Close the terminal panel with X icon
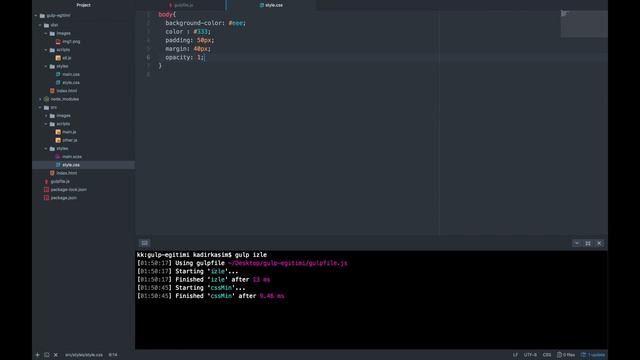 click(599, 243)
